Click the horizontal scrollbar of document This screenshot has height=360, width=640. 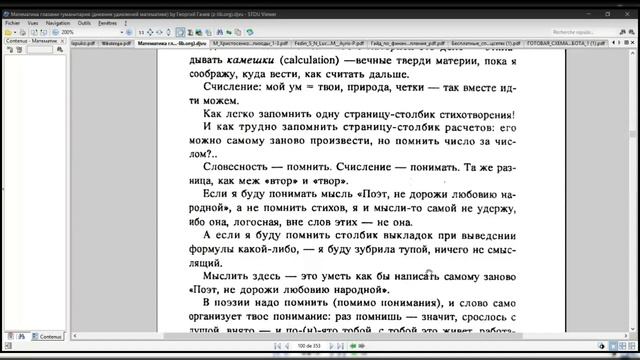pos(343,336)
